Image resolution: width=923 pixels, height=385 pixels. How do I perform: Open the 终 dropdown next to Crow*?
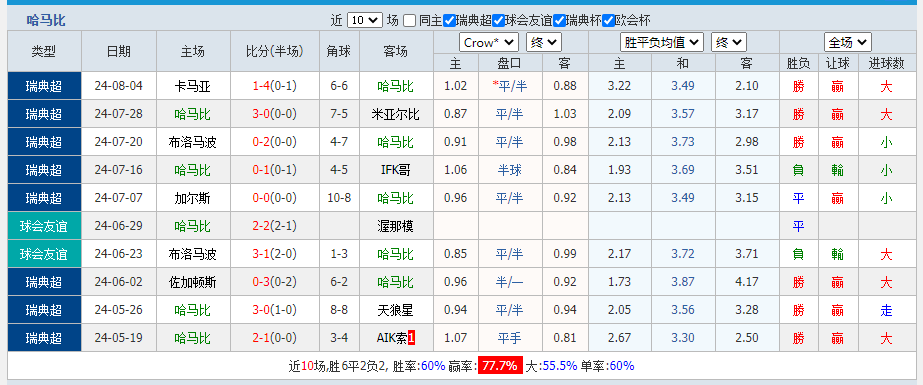[544, 42]
